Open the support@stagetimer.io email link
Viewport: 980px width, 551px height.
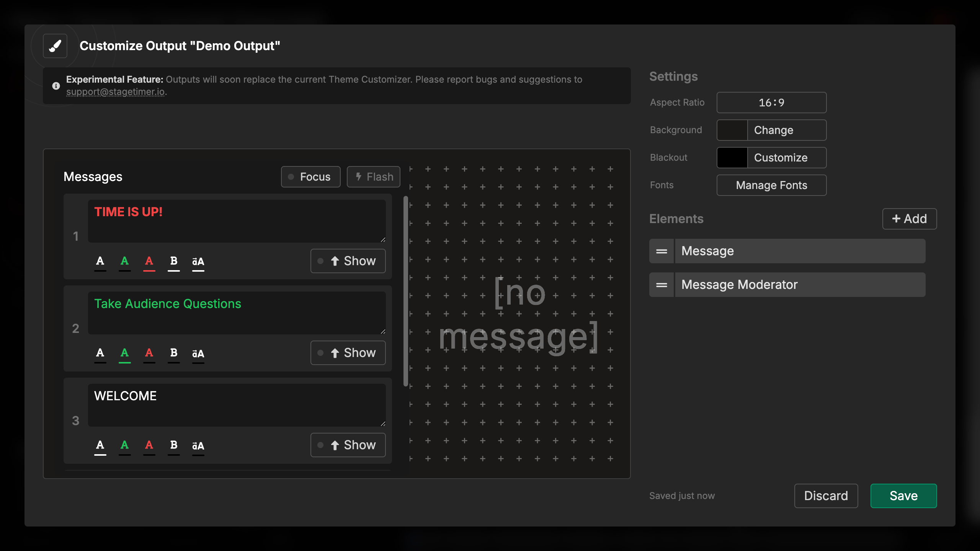(x=116, y=92)
